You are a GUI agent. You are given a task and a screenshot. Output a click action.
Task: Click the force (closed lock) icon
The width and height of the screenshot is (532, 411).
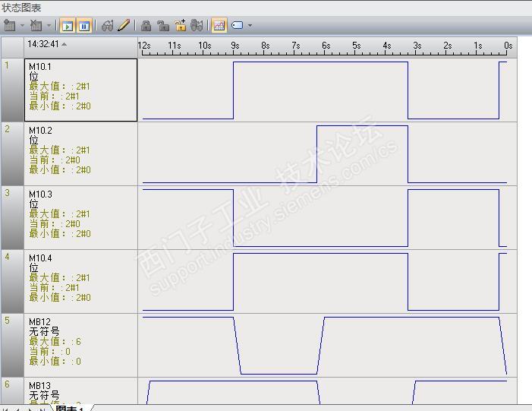pos(146,26)
